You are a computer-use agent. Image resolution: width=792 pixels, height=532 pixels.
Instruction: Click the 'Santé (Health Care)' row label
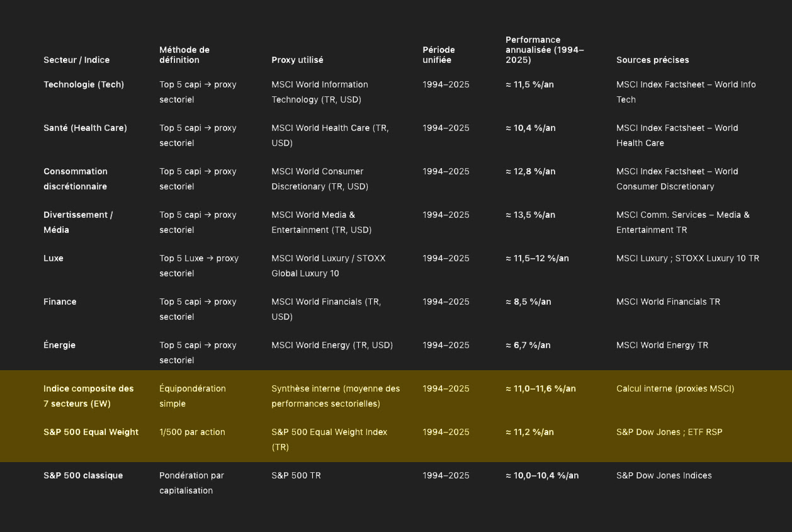click(85, 128)
